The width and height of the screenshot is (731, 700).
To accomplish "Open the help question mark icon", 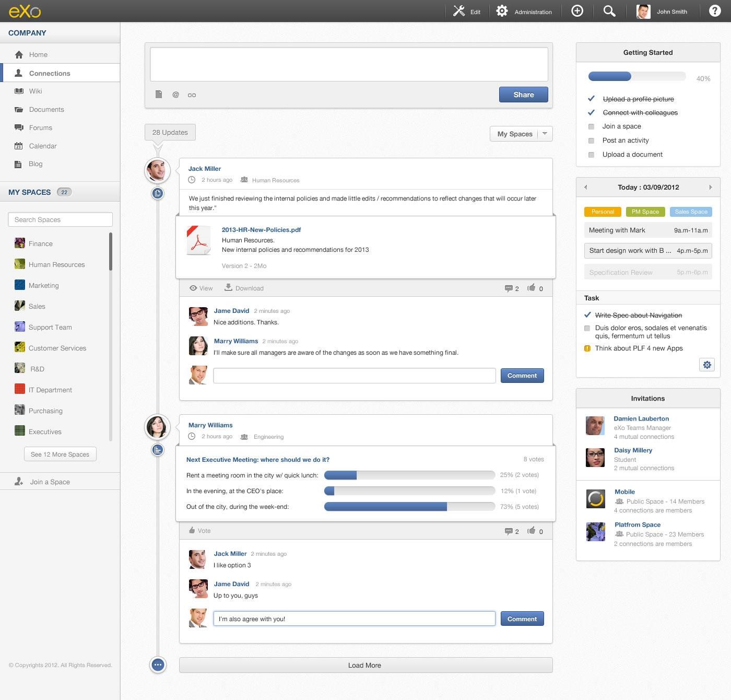I will coord(715,11).
